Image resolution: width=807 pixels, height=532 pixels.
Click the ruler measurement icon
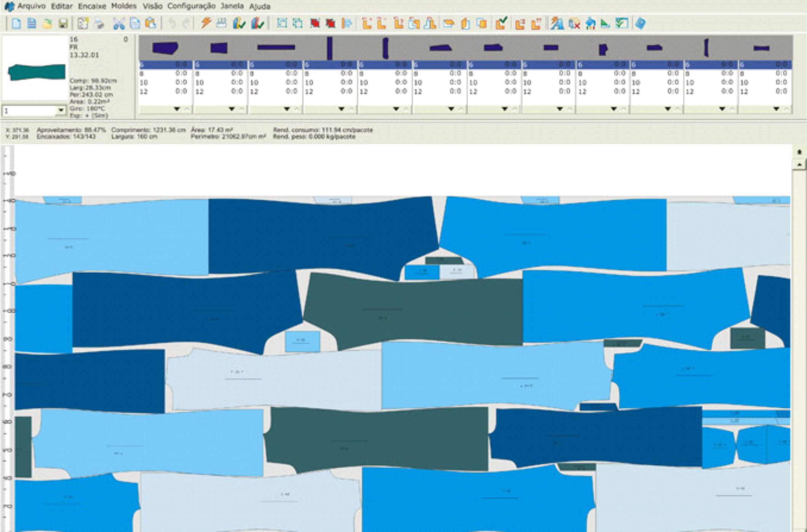(x=221, y=23)
